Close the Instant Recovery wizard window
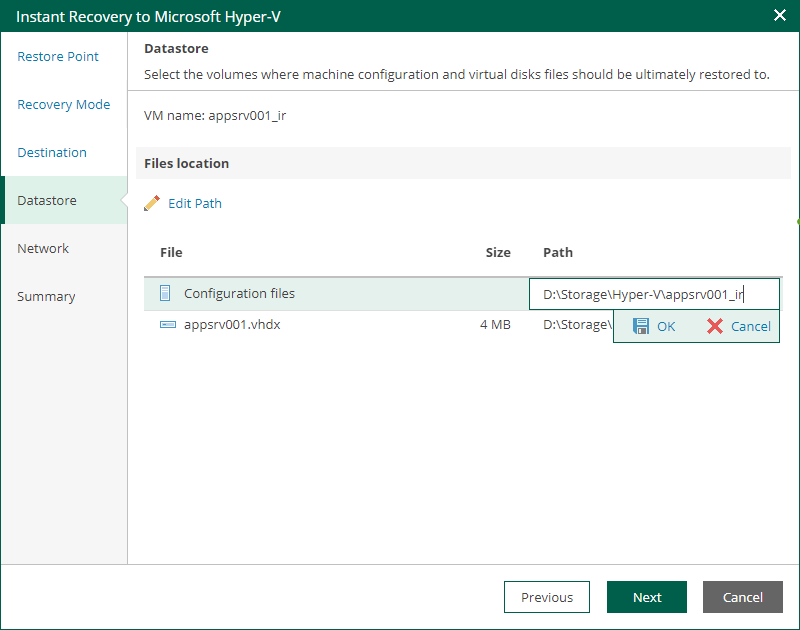 [x=779, y=16]
